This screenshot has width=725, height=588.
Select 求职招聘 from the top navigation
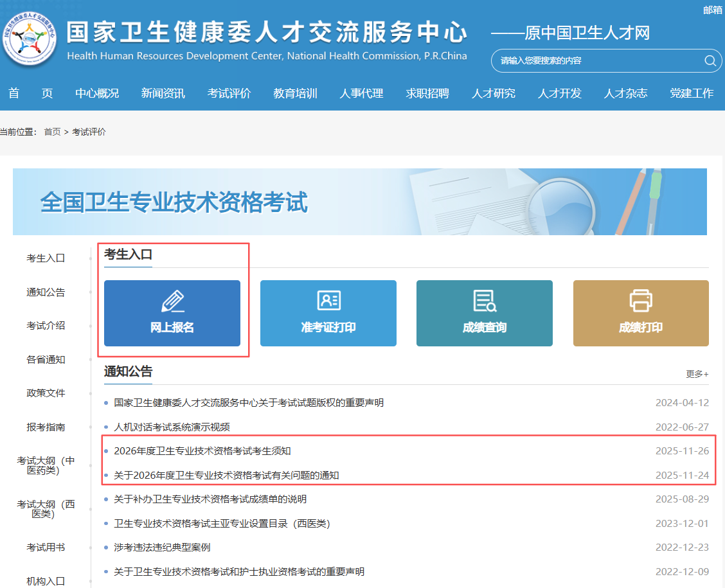[427, 93]
